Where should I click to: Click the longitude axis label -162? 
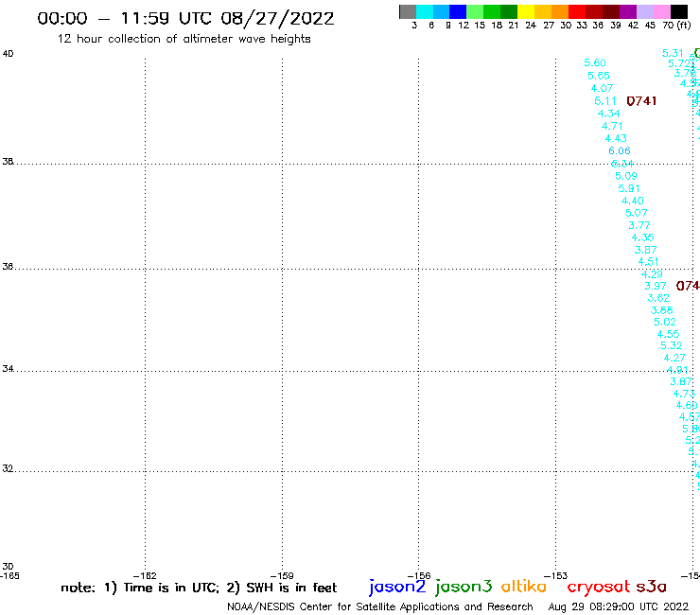(145, 576)
